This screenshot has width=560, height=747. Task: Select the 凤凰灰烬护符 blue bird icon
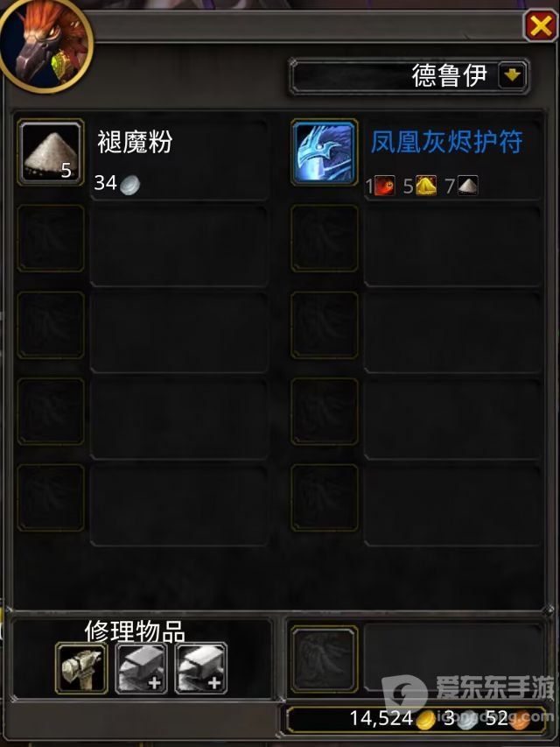[x=325, y=152]
